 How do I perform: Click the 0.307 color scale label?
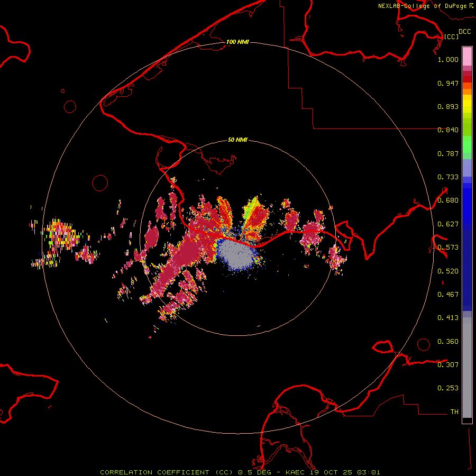[x=448, y=365]
